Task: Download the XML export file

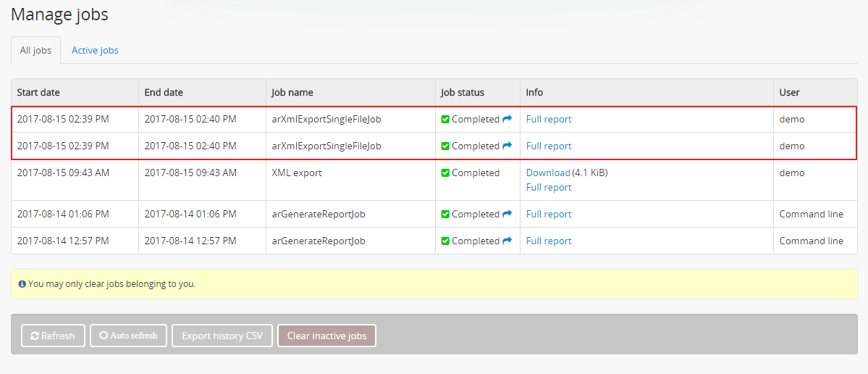Action: click(547, 173)
